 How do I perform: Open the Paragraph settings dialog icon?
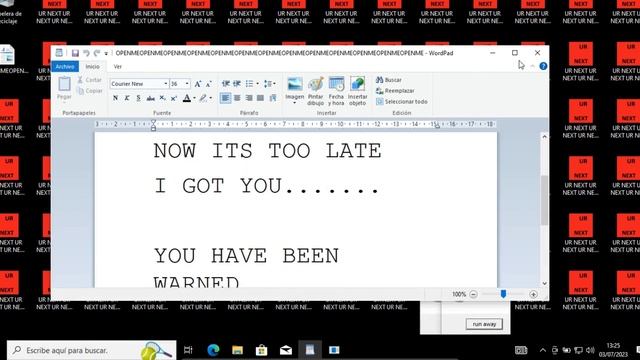tap(273, 98)
